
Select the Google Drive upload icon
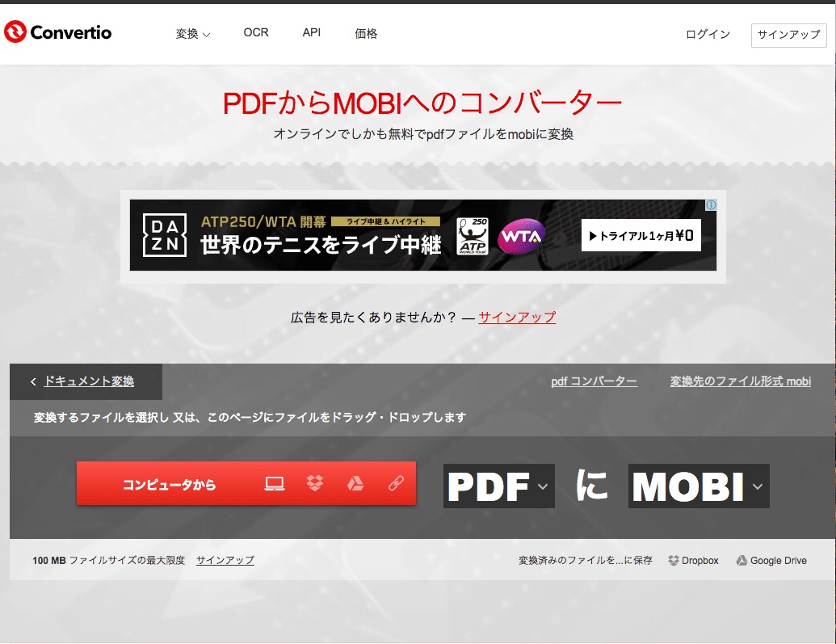tap(355, 484)
